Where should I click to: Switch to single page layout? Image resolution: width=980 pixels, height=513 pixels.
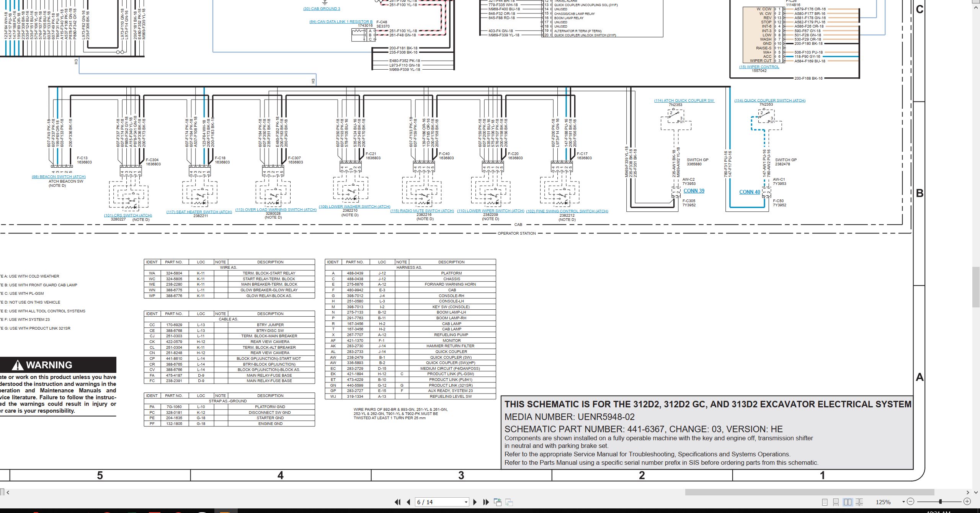point(825,502)
